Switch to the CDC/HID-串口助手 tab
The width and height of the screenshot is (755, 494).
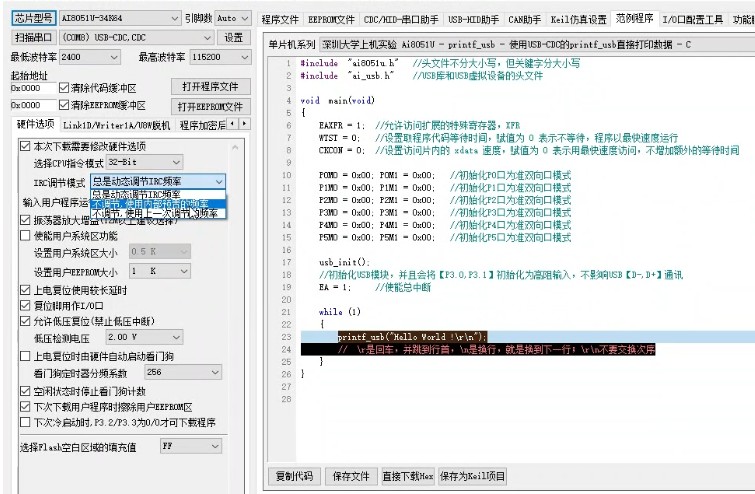tap(401, 20)
